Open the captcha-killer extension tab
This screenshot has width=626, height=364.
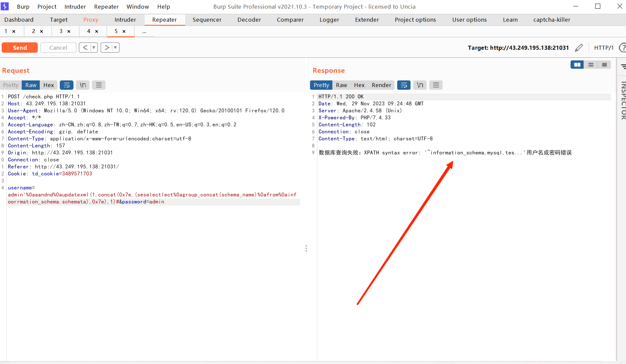click(x=552, y=20)
